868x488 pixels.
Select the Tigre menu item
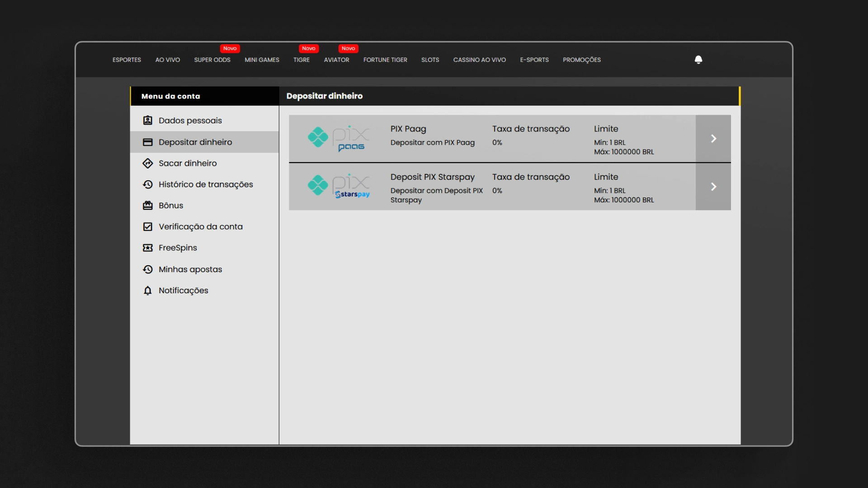click(x=302, y=60)
